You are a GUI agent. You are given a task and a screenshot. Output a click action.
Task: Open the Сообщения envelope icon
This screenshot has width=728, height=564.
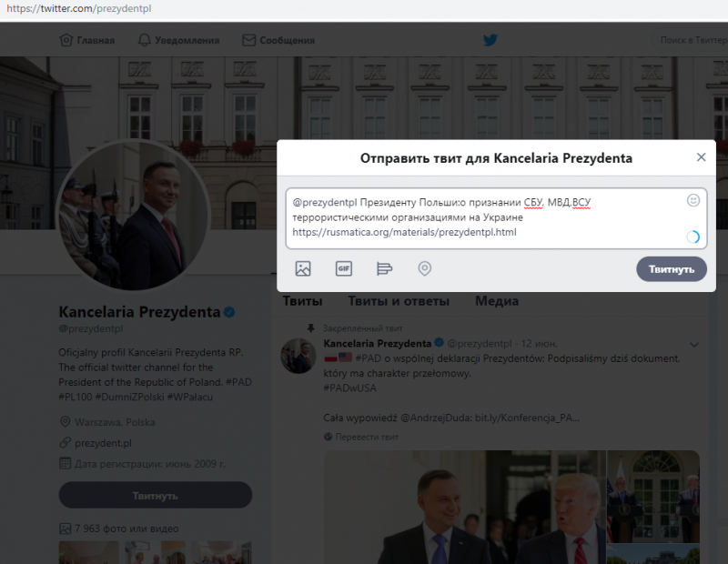[x=248, y=40]
